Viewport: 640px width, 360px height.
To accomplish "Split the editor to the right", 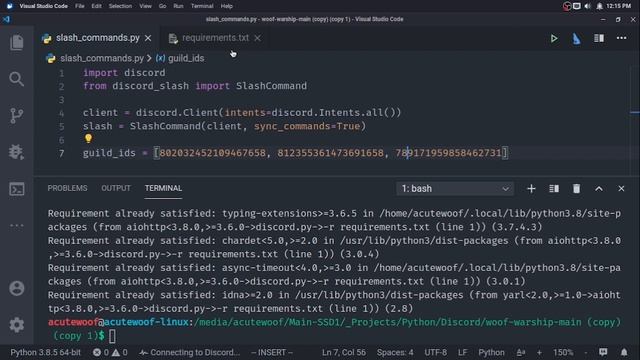I will pos(599,38).
